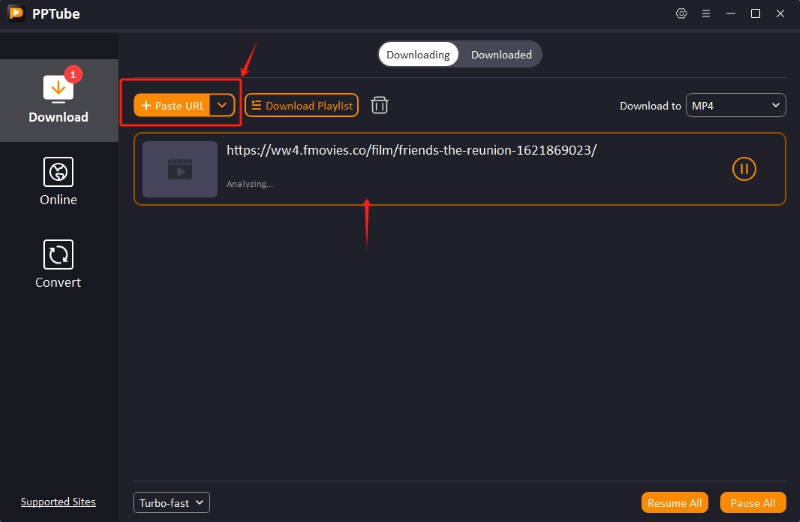Click the video thumbnail placeholder
Viewport: 800px width, 522px height.
tap(180, 169)
